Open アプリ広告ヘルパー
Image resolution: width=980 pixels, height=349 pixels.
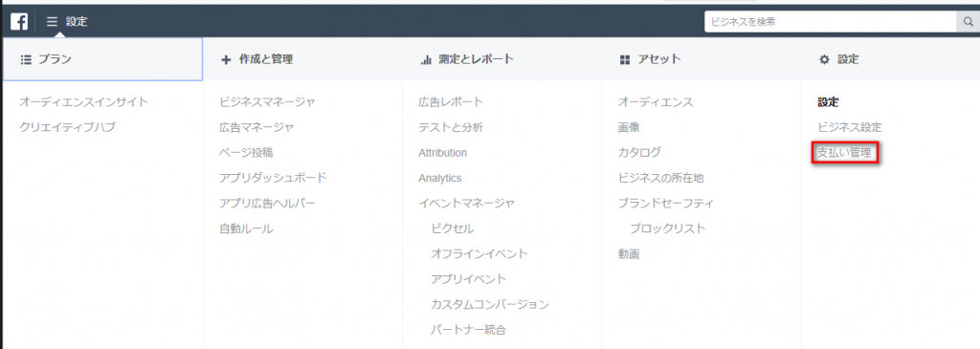(268, 204)
